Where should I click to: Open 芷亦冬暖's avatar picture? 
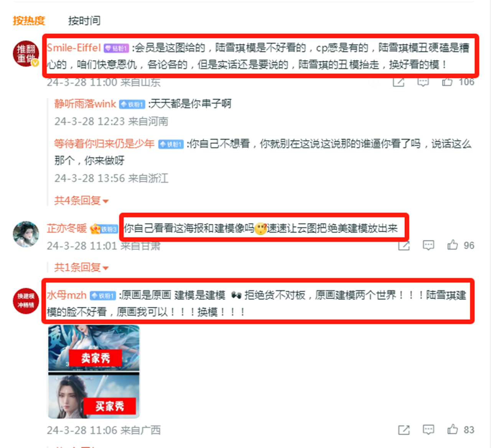tap(26, 234)
